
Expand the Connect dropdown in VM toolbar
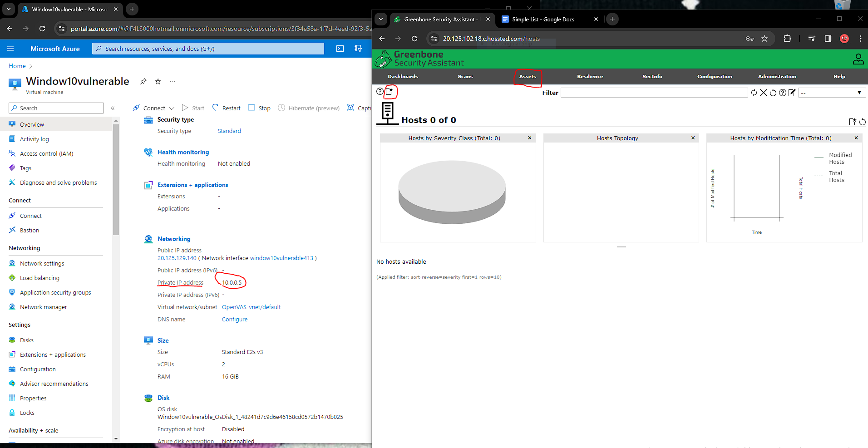click(171, 108)
